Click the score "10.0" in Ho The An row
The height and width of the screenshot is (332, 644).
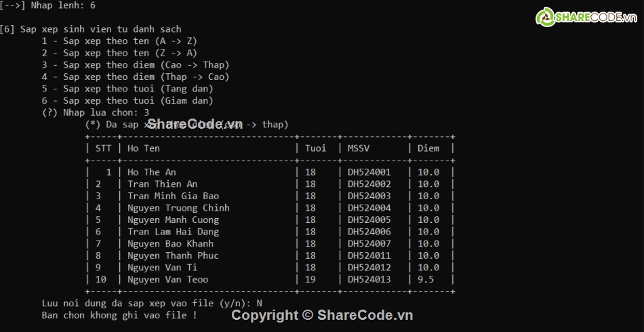pyautogui.click(x=428, y=172)
